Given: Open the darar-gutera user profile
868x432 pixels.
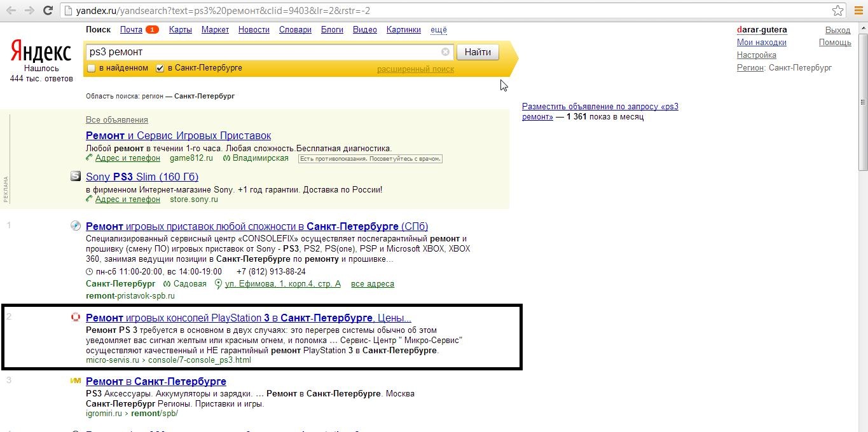Looking at the screenshot, I should pos(762,30).
